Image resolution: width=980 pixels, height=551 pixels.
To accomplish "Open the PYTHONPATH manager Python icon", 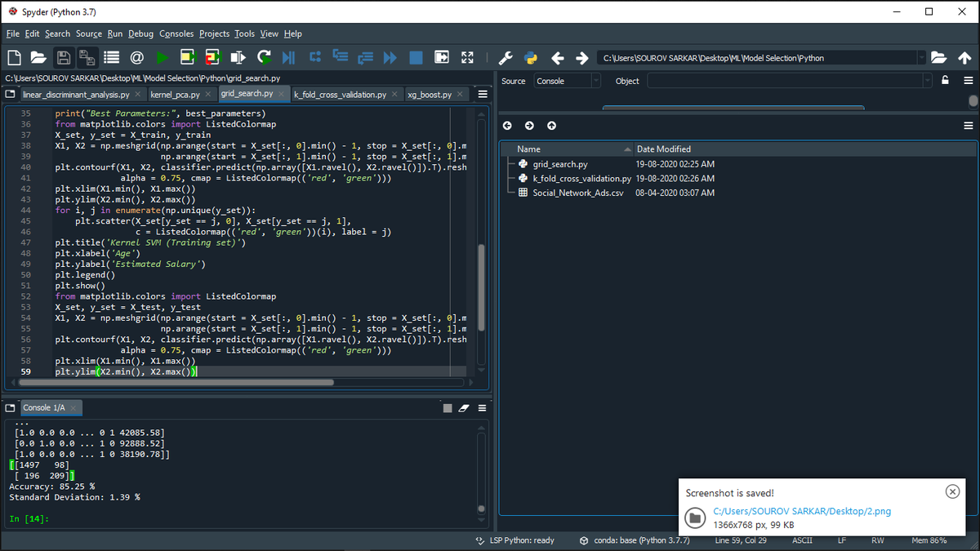I will (x=531, y=58).
